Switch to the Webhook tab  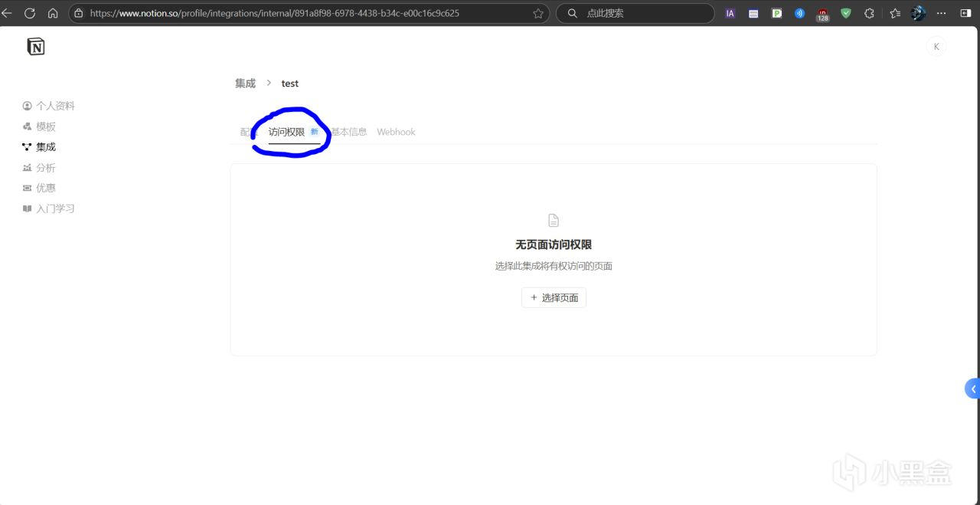click(x=396, y=132)
